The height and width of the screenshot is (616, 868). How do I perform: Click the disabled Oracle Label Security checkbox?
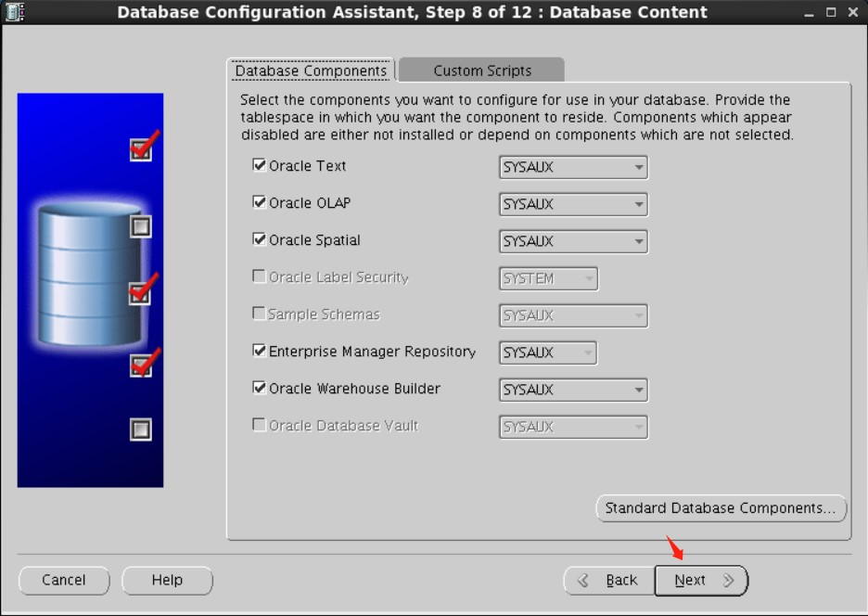[259, 276]
